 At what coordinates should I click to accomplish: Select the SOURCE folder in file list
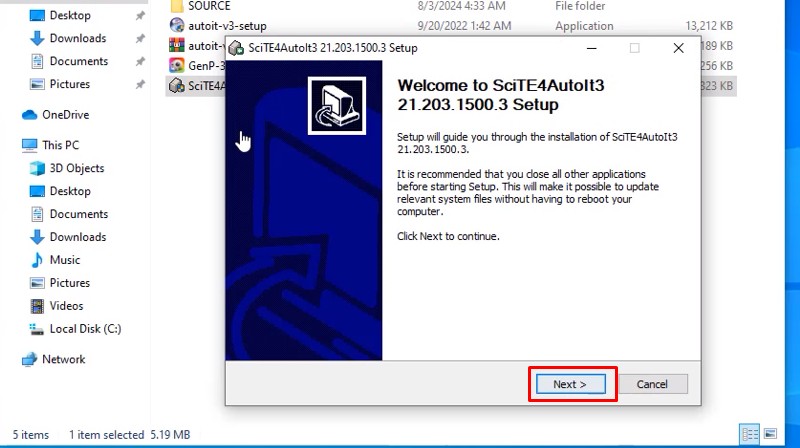(x=208, y=6)
